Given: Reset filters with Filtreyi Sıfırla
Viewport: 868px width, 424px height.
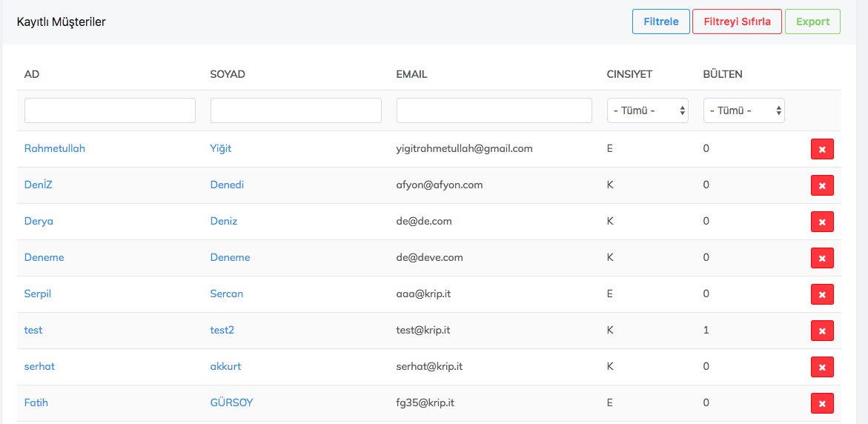Looking at the screenshot, I should (x=737, y=21).
